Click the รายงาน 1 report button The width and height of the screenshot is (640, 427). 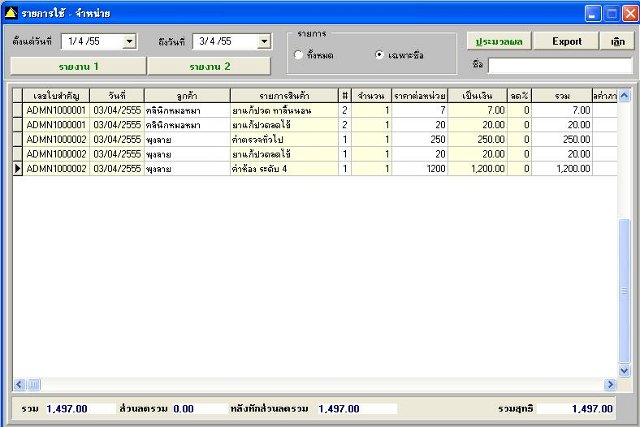tap(78, 67)
